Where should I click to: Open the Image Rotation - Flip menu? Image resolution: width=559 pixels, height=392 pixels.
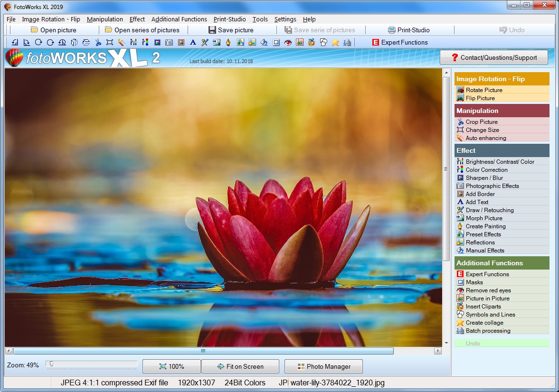(x=51, y=19)
